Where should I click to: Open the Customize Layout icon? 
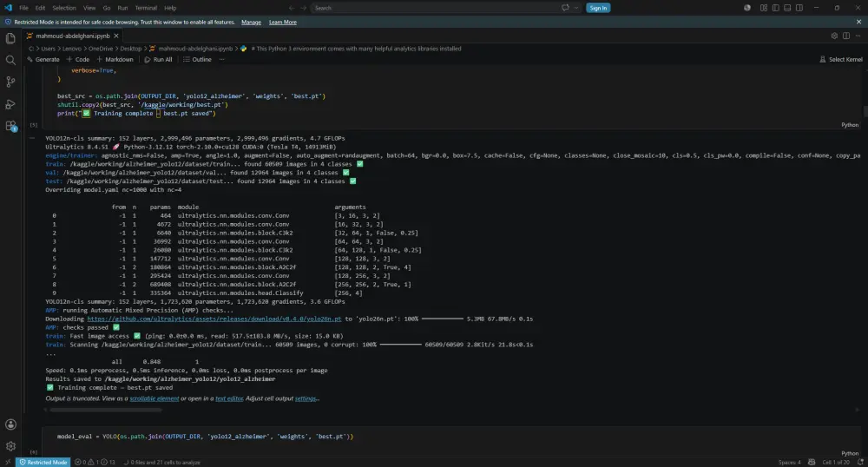click(764, 8)
